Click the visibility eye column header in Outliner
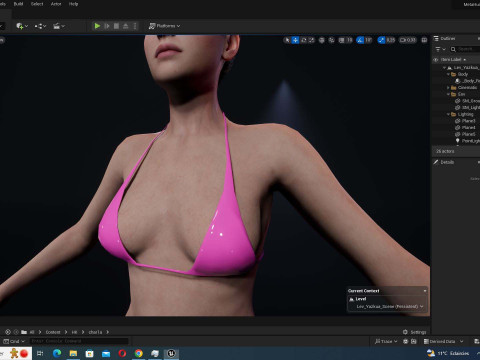The image size is (480, 360). (x=435, y=60)
